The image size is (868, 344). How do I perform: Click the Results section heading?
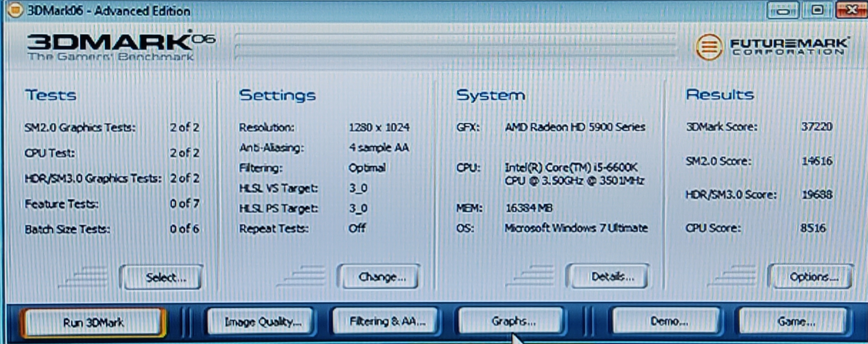point(720,95)
